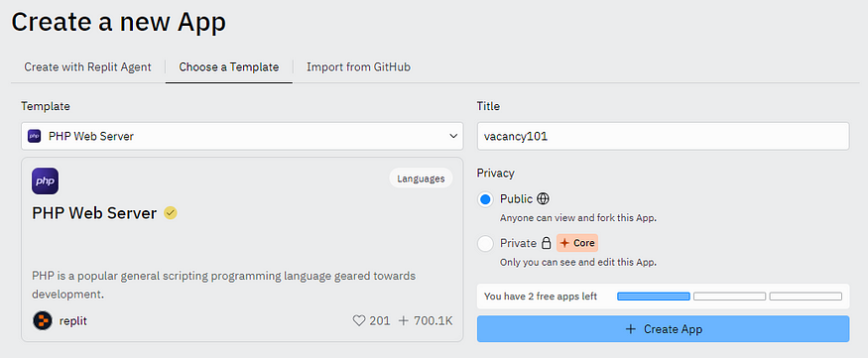Open the PHP Web Server template selector

coord(242,136)
